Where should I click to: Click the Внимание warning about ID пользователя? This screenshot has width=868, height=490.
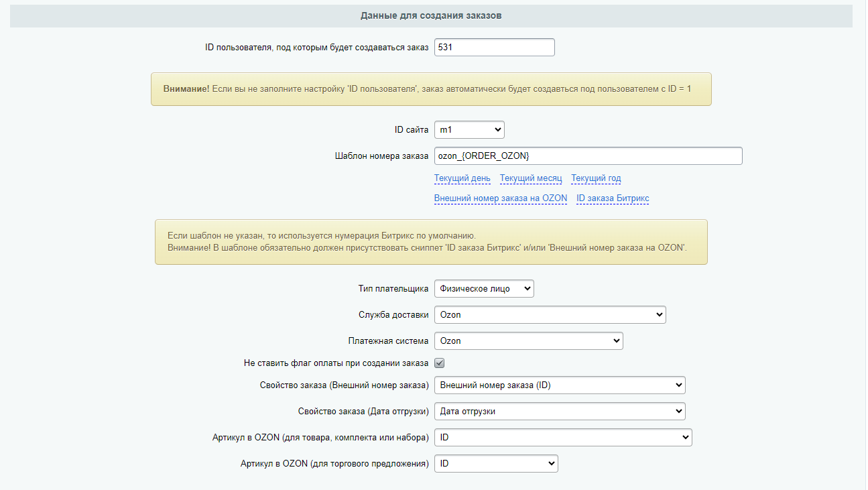point(430,88)
